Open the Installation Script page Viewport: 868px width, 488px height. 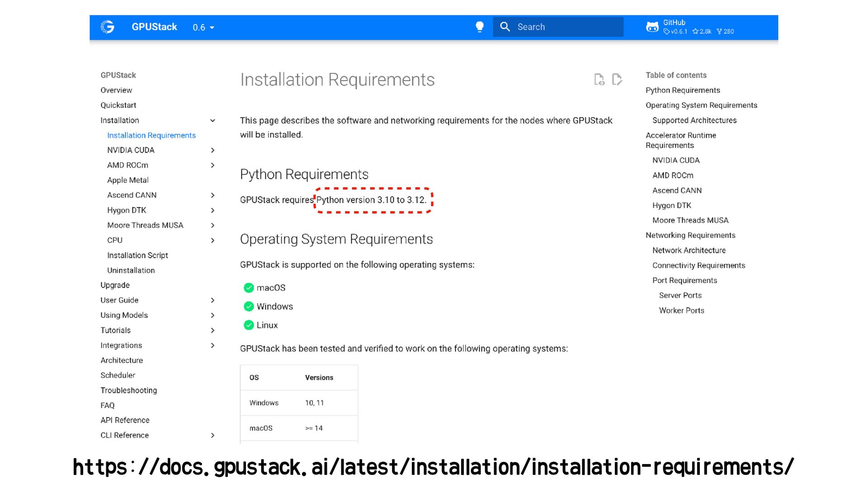click(137, 255)
